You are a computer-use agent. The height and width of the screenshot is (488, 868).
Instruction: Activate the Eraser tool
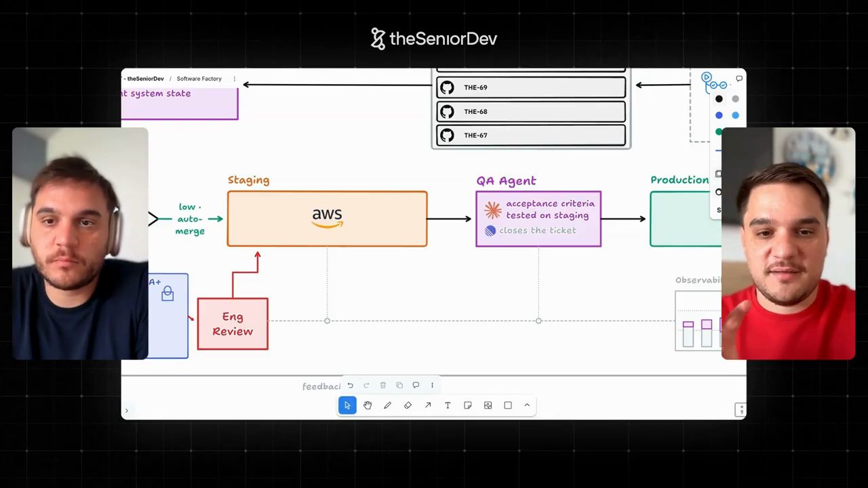tap(408, 405)
